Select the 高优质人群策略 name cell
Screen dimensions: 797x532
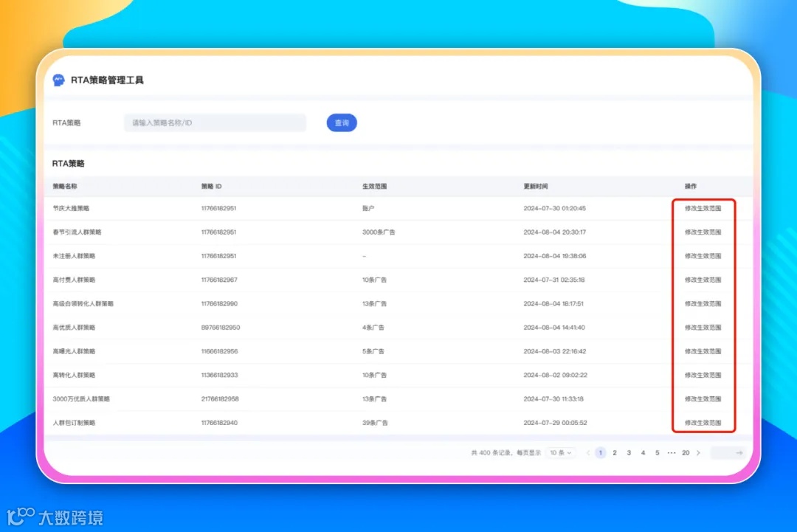tap(74, 328)
